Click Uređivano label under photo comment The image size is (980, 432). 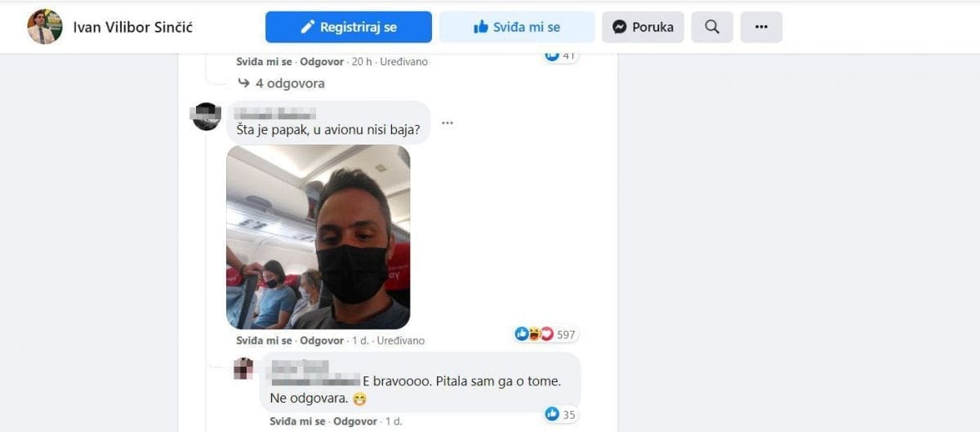pyautogui.click(x=399, y=341)
